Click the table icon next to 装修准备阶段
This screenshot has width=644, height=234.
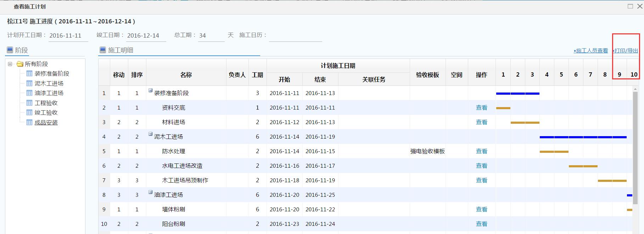(x=29, y=74)
